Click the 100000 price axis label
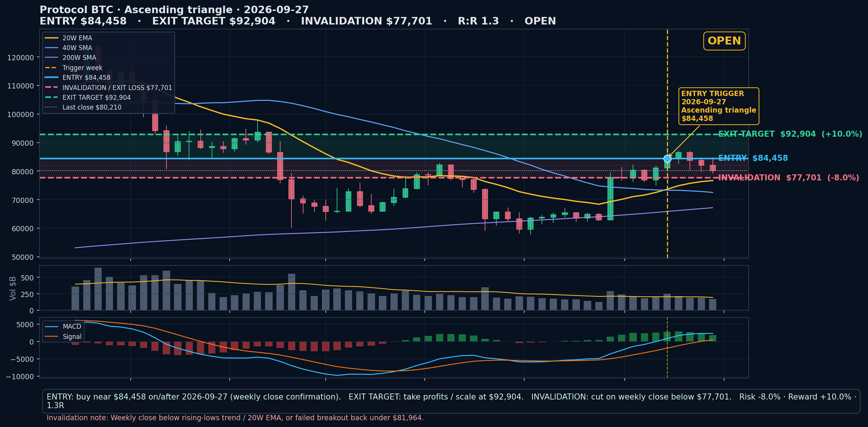The width and height of the screenshot is (868, 427). tap(20, 114)
